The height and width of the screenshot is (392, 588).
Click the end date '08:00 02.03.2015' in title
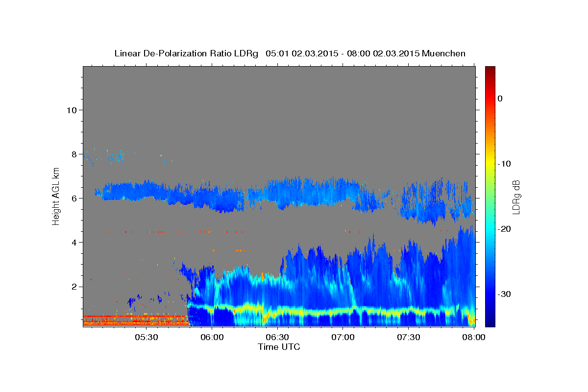point(383,53)
